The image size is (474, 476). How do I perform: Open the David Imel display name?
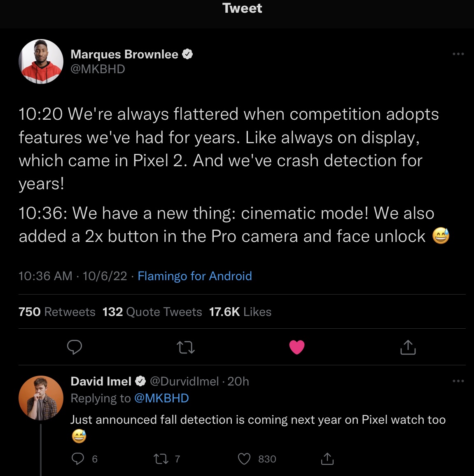[101, 381]
